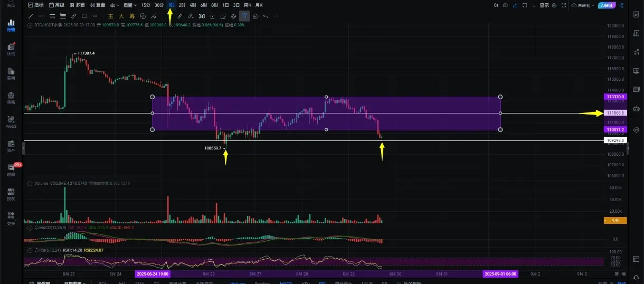This screenshot has width=644, height=284.
Task: Click the 117397.4 high price label
Action: (x=86, y=53)
